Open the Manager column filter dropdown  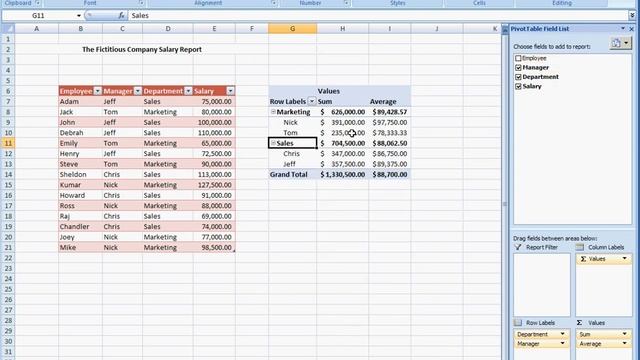click(138, 91)
